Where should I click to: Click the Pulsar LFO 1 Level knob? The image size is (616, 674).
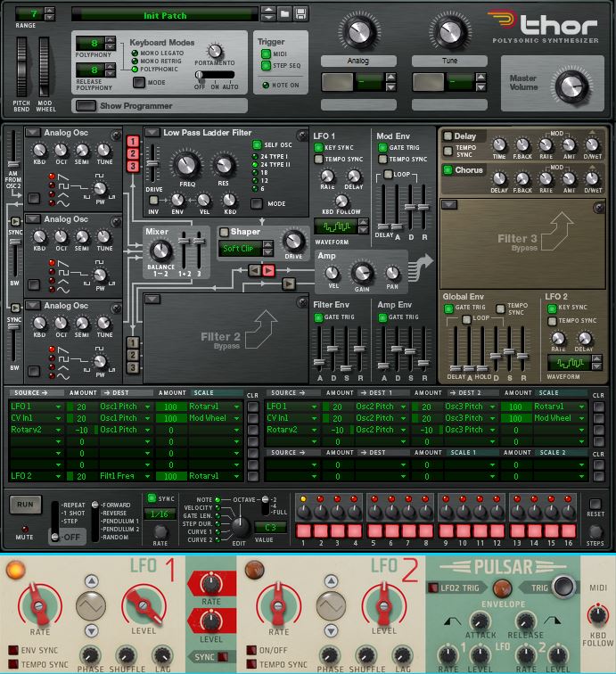(144, 605)
